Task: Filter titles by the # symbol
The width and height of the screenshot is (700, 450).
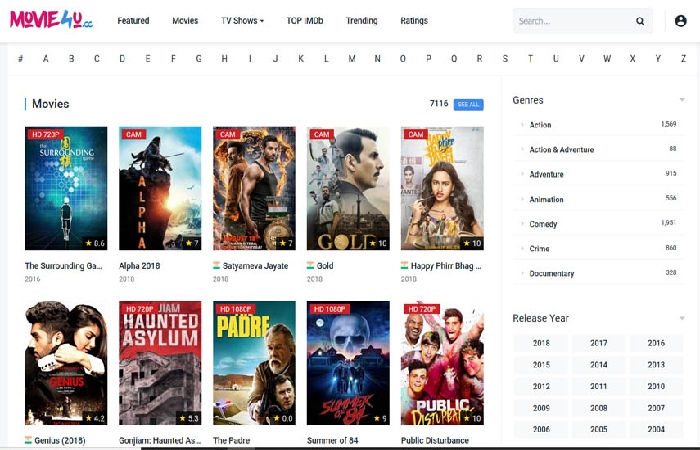Action: click(20, 58)
